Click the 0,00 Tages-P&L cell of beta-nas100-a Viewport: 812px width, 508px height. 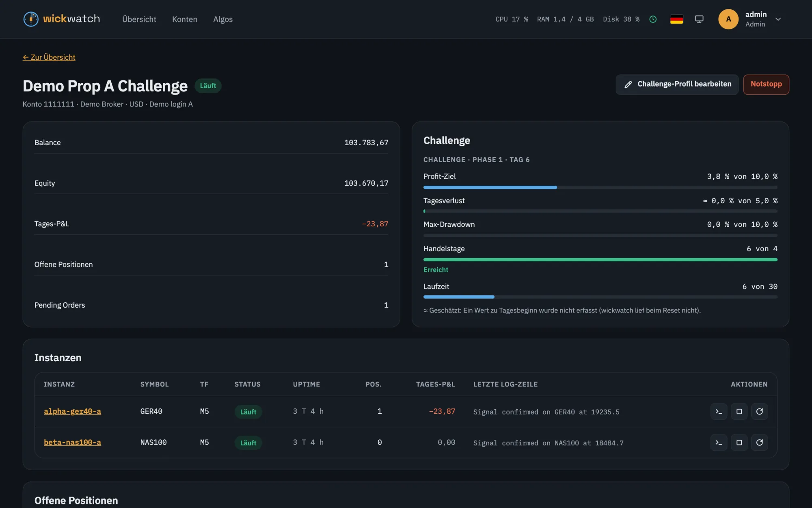(x=447, y=442)
